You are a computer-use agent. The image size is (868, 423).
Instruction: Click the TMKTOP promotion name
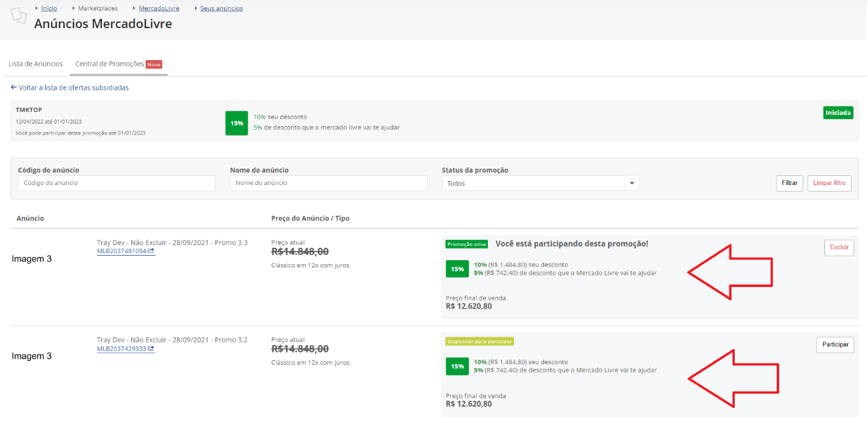(29, 110)
